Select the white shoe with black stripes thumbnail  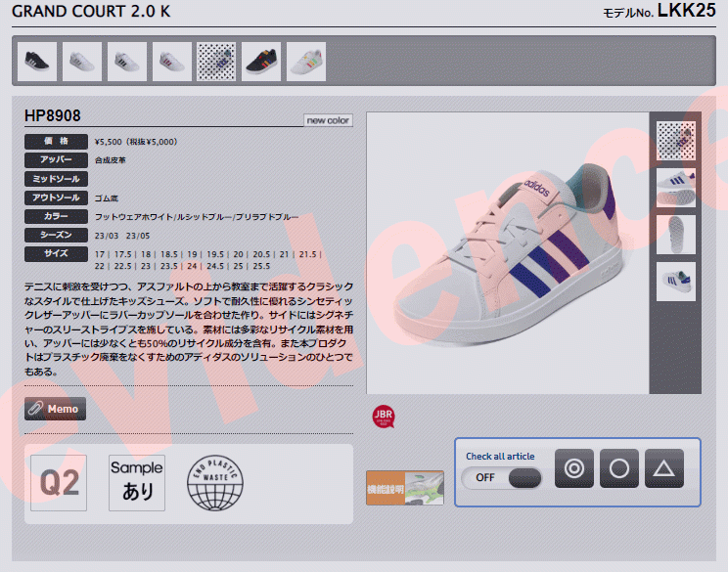[x=127, y=62]
